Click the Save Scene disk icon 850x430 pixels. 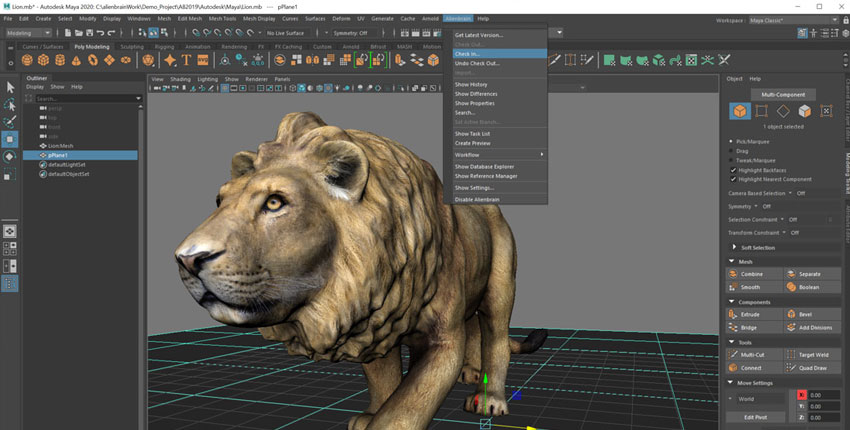pos(89,33)
